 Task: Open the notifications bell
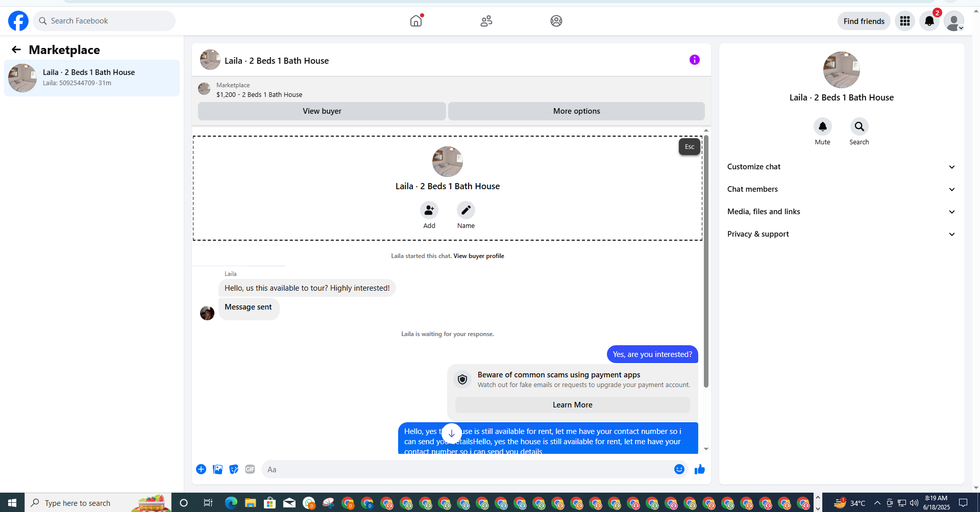pos(929,21)
